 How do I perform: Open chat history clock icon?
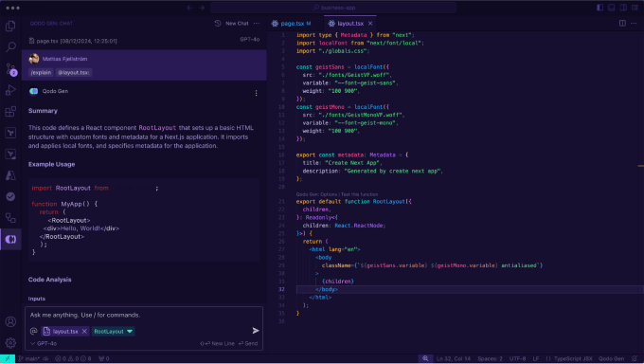[x=218, y=24]
